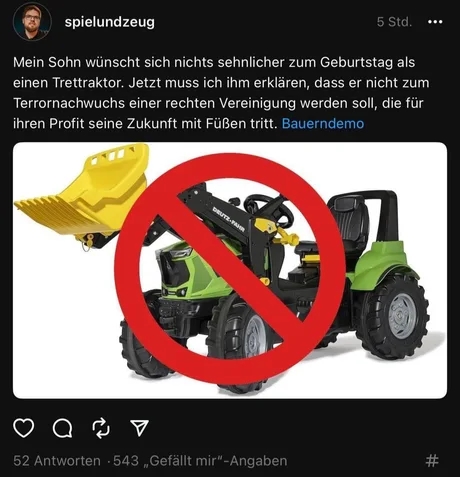Open replies via the speech bubble icon
This screenshot has height=477, width=460.
(62, 428)
